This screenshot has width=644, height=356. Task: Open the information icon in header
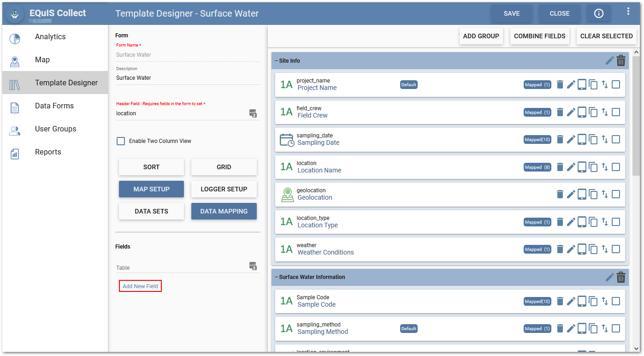click(x=599, y=13)
